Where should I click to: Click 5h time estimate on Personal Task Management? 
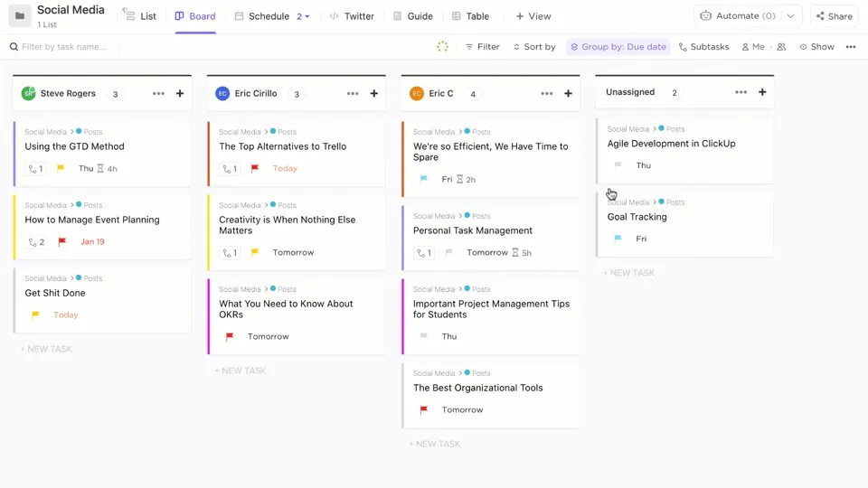click(x=522, y=253)
